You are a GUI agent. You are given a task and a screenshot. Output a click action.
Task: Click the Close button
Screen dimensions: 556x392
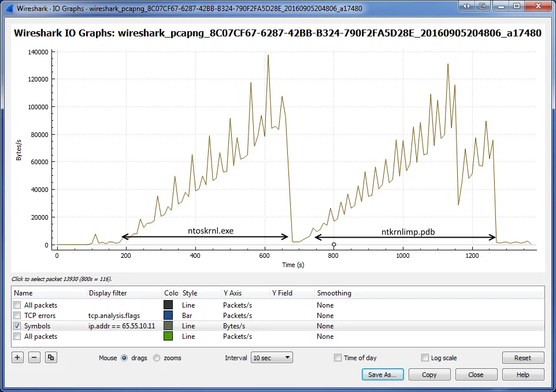(x=476, y=375)
